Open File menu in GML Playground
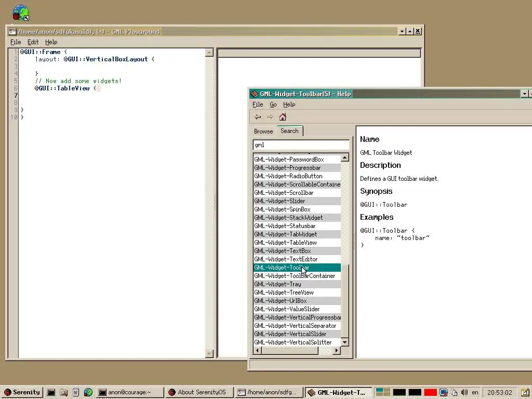Screen dimensions: 532x399 16,42
